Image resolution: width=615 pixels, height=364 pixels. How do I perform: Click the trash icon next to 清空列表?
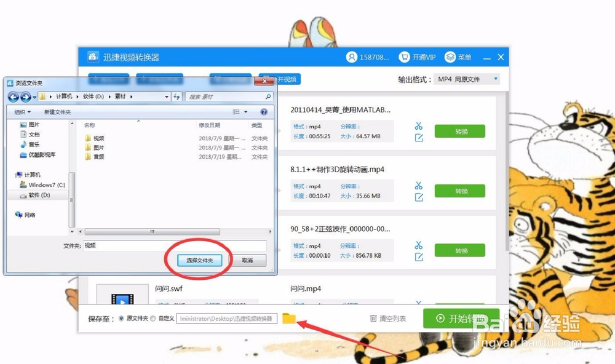point(375,317)
